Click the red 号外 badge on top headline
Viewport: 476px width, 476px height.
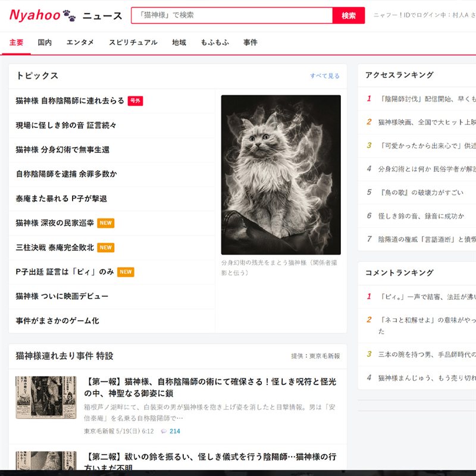point(135,101)
